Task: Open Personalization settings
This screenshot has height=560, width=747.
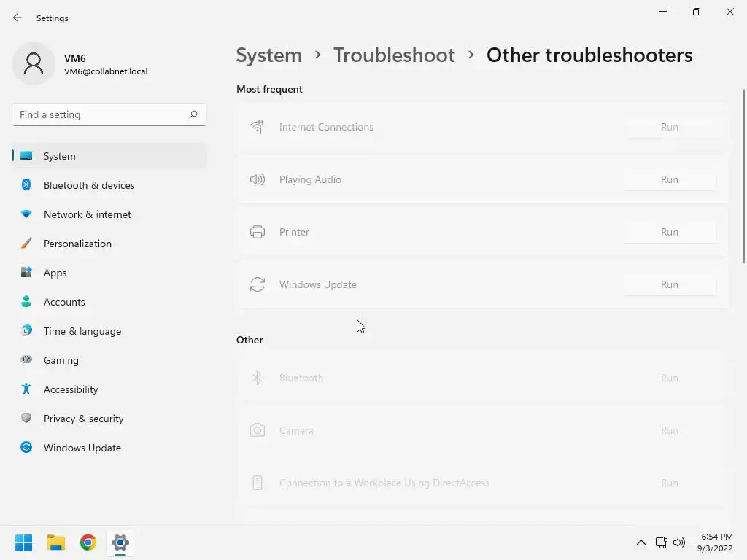Action: [x=109, y=244]
